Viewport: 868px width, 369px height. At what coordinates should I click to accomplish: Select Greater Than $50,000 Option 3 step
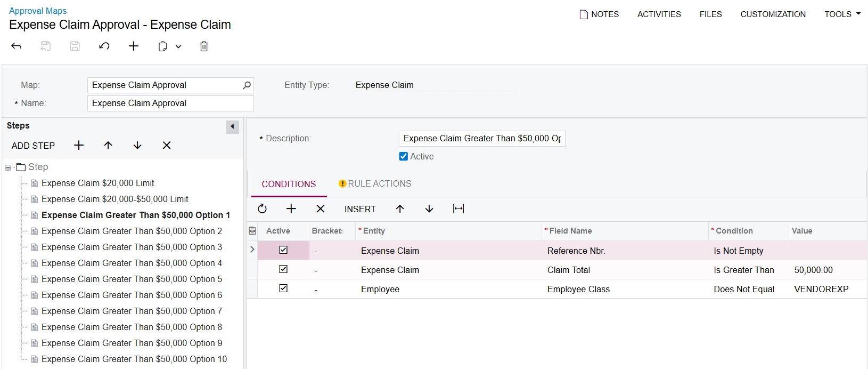coord(132,247)
